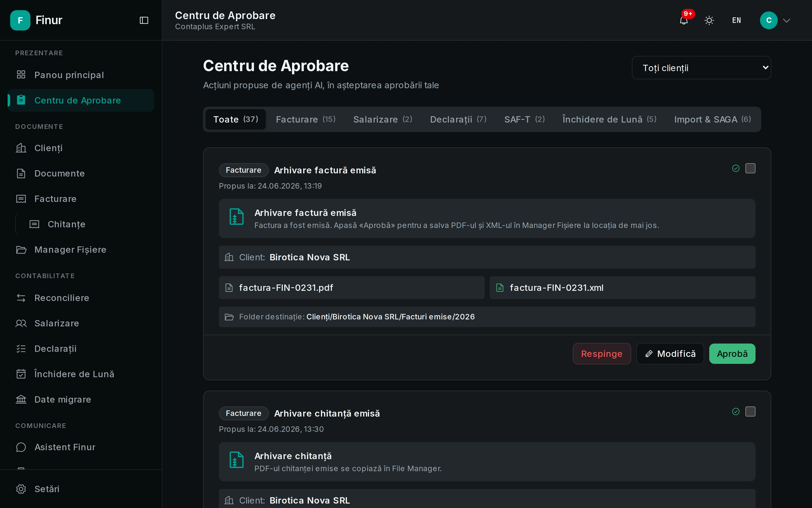Open user avatar C menu
This screenshot has width=812, height=508.
point(768,20)
